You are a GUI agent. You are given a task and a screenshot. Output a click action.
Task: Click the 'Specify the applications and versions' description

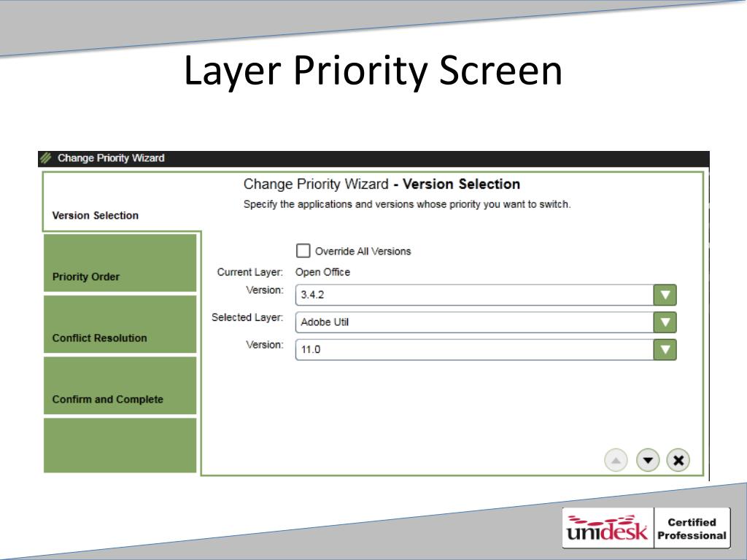407,204
